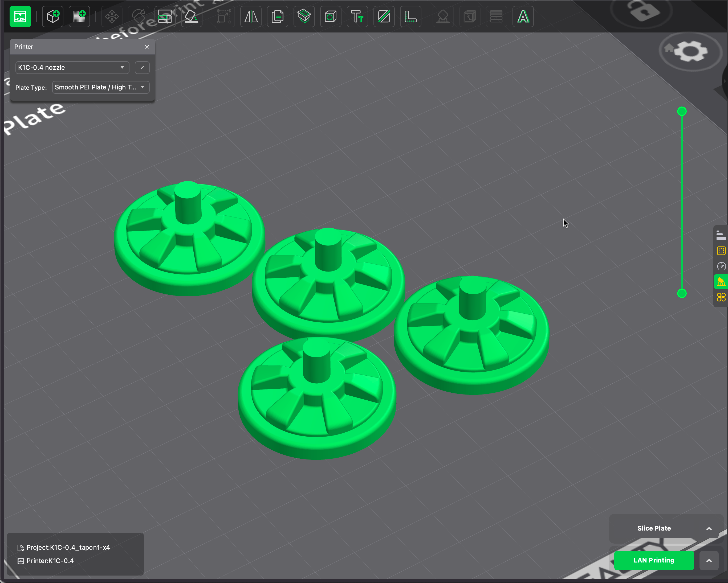Click the speedometer sidebar icon
This screenshot has width=728, height=583.
tap(721, 266)
